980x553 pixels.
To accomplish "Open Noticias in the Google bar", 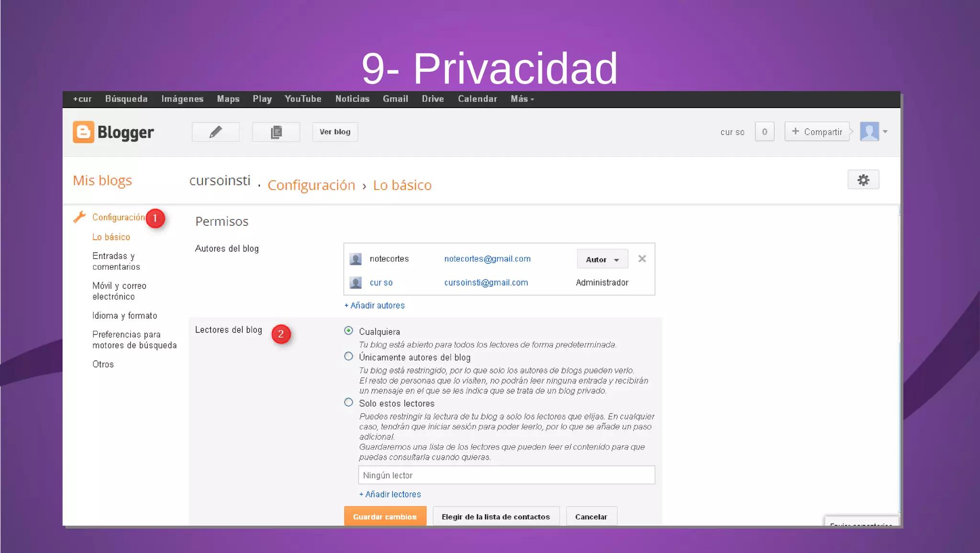I will pyautogui.click(x=352, y=99).
